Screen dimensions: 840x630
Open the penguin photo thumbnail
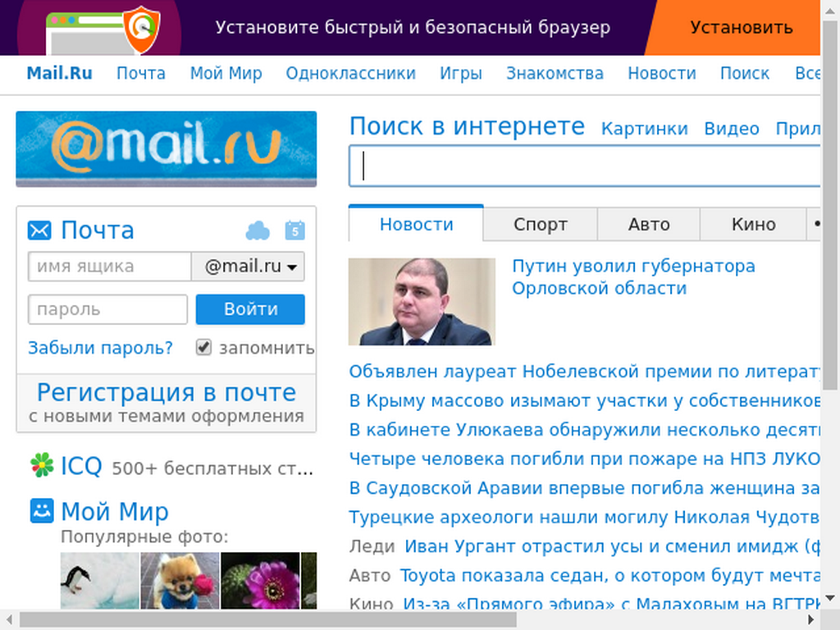pyautogui.click(x=99, y=581)
